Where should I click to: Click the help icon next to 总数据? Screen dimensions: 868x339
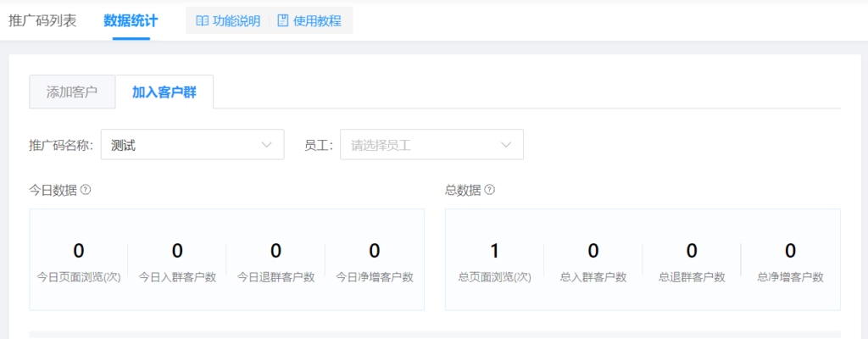coord(489,190)
